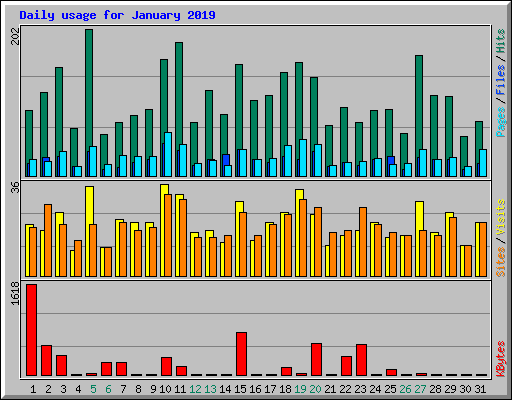Click the cyan Pages bar for day 10

pyautogui.click(x=168, y=155)
